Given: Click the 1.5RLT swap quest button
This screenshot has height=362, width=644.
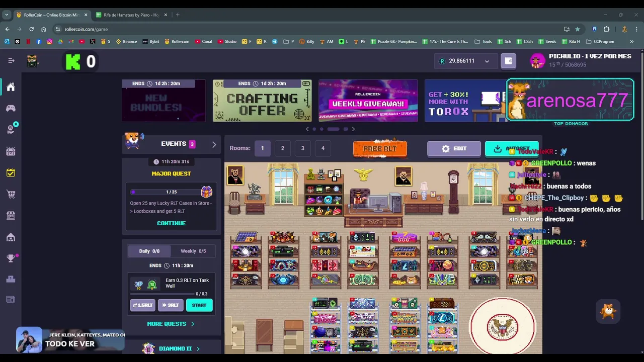Looking at the screenshot, I should click(x=143, y=305).
